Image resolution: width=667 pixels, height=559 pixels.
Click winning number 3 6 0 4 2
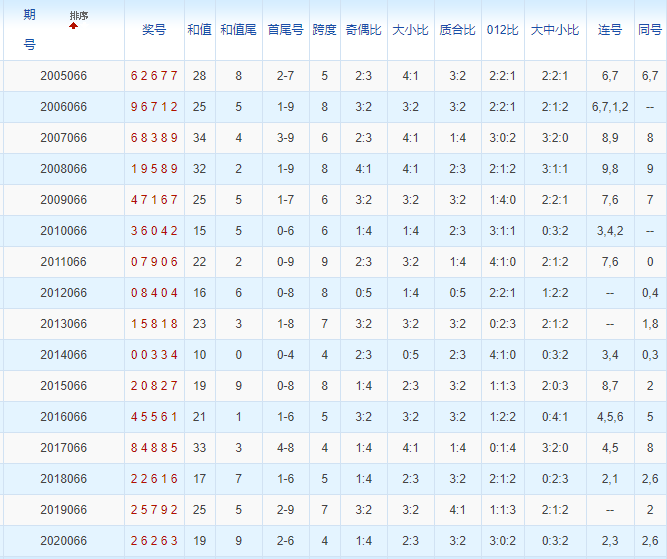[154, 231]
